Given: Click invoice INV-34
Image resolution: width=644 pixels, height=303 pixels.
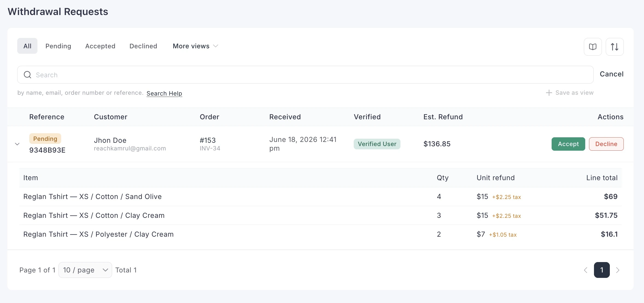Looking at the screenshot, I should pyautogui.click(x=210, y=148).
